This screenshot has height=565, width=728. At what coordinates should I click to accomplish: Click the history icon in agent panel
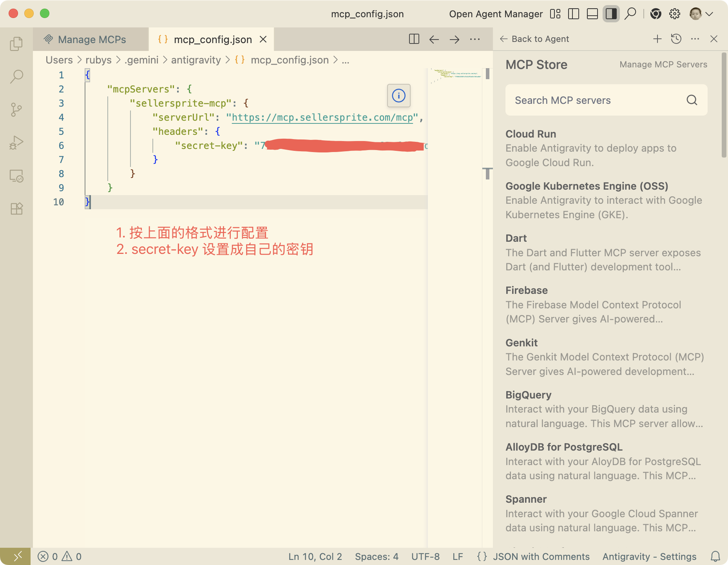(x=676, y=39)
